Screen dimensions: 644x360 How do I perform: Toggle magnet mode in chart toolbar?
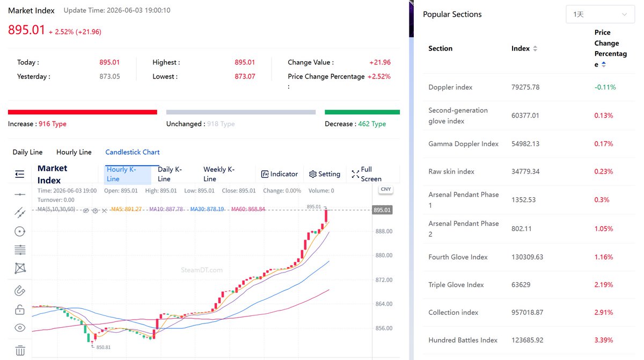[20, 291]
